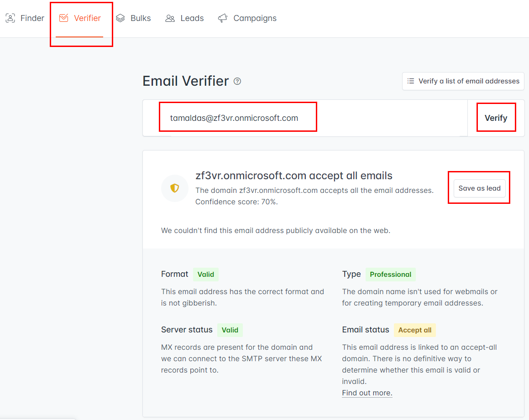
Task: Click Save as lead
Action: point(479,187)
